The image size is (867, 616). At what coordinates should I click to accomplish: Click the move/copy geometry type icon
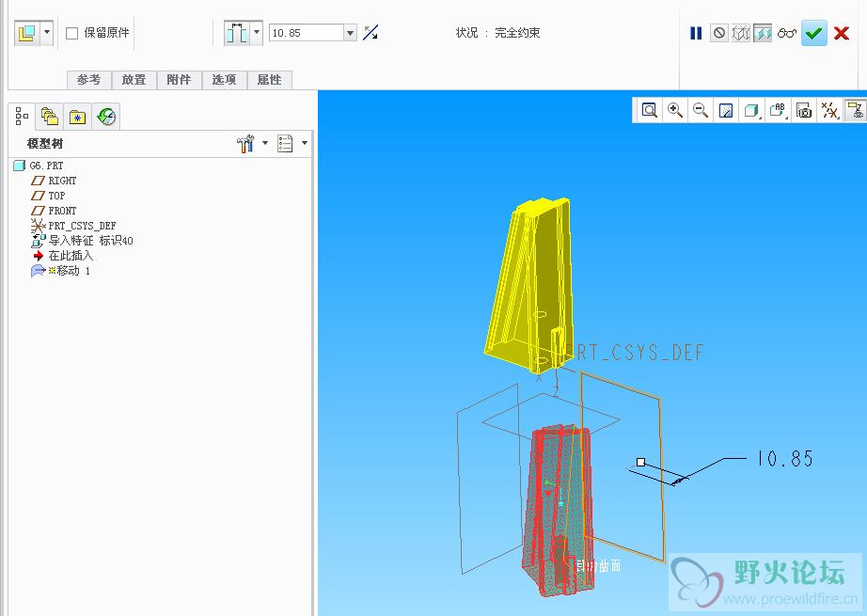click(x=27, y=33)
